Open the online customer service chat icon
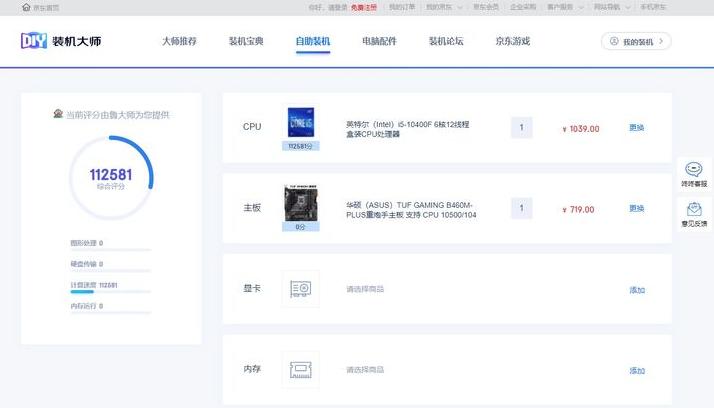714x408 pixels. [x=694, y=169]
